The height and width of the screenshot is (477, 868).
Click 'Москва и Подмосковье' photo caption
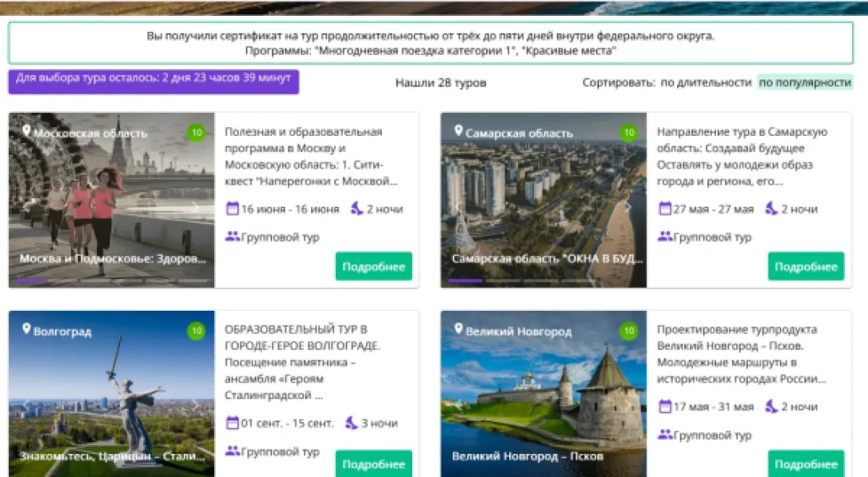click(x=113, y=258)
